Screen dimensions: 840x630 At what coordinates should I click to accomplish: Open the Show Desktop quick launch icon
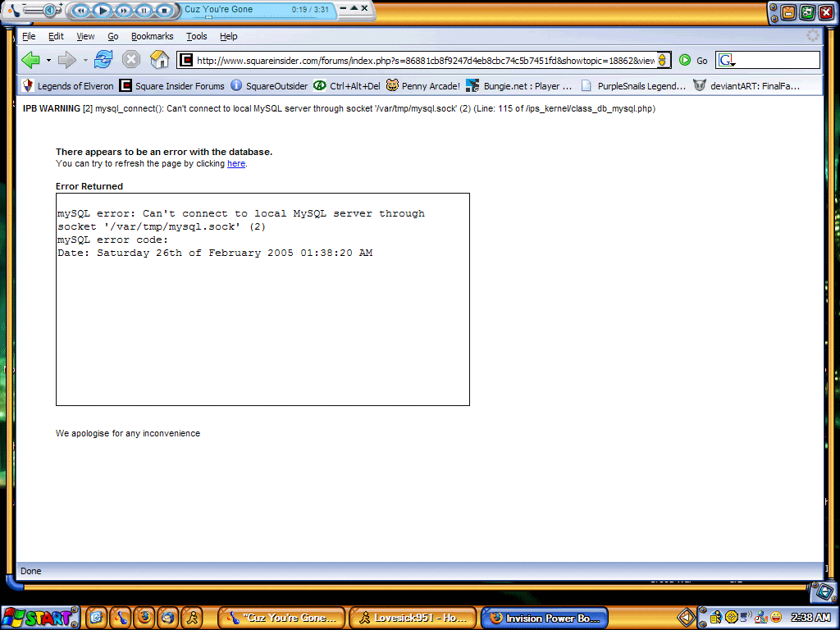tap(97, 618)
